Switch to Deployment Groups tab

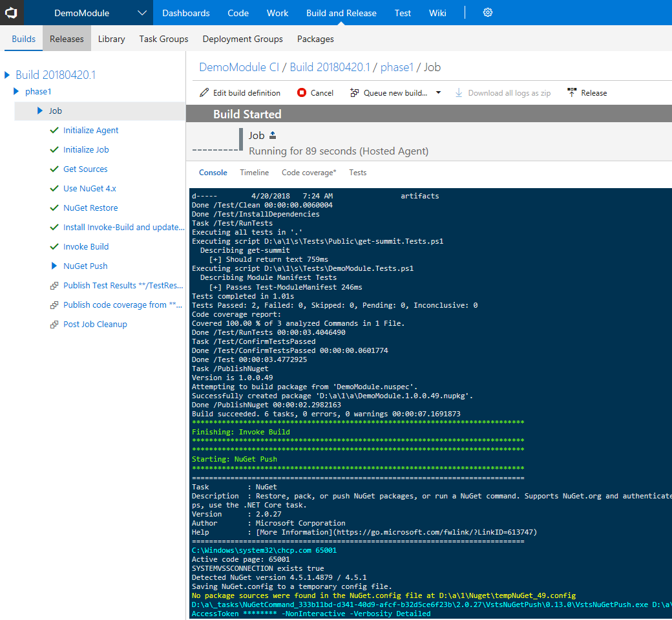242,39
